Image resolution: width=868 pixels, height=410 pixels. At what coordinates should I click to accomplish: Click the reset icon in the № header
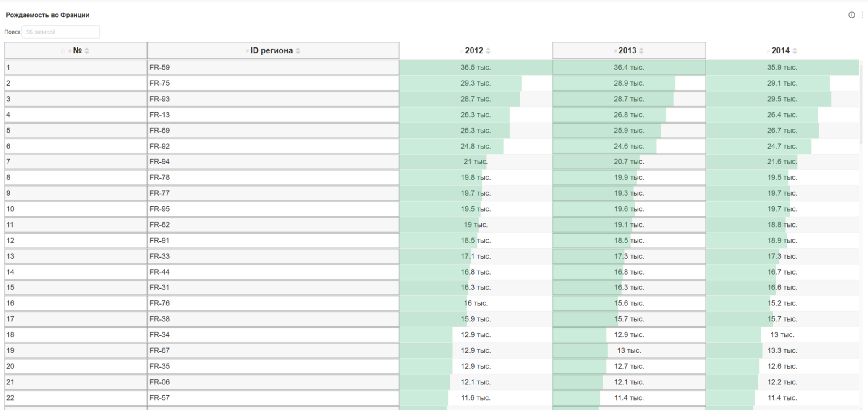coord(63,51)
